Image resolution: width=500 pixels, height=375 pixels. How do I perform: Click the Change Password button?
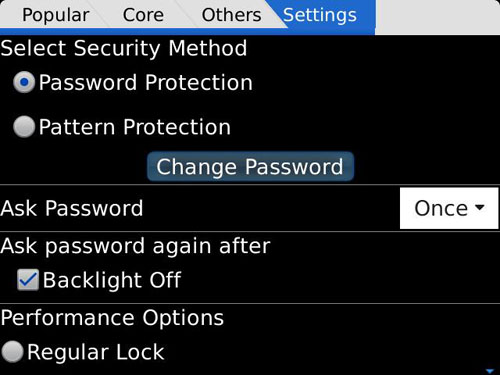coord(250,166)
